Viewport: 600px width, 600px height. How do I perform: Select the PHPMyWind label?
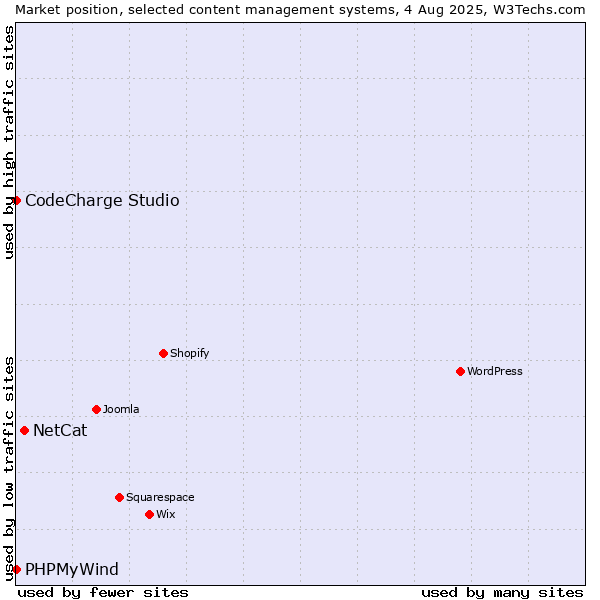(x=72, y=570)
